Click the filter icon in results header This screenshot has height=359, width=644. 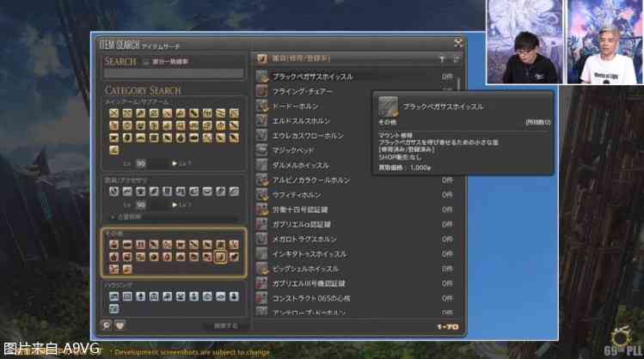pos(442,59)
